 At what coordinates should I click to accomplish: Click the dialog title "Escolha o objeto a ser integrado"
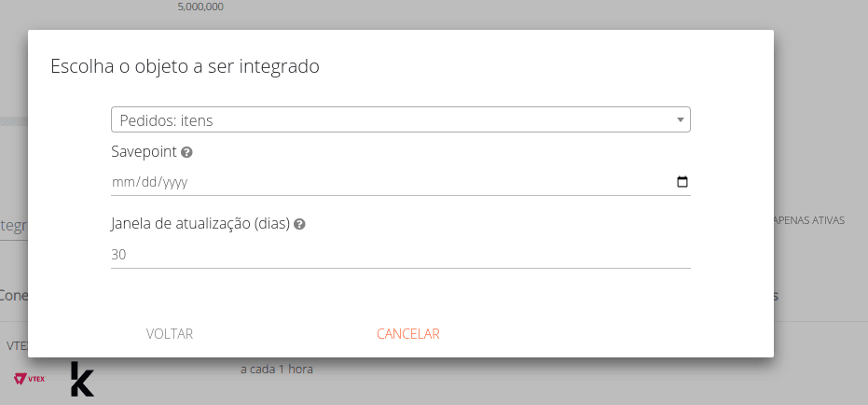pos(185,66)
